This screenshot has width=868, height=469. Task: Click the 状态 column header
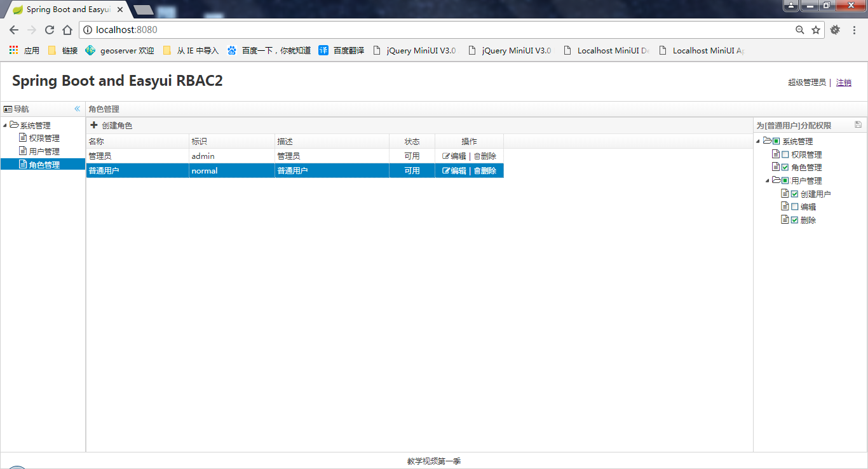[x=412, y=141]
